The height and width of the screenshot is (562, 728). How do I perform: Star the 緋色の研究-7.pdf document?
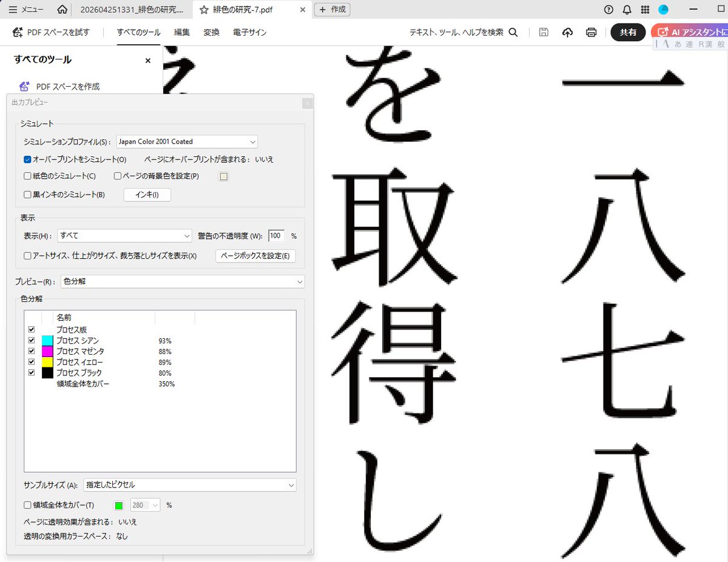204,9
